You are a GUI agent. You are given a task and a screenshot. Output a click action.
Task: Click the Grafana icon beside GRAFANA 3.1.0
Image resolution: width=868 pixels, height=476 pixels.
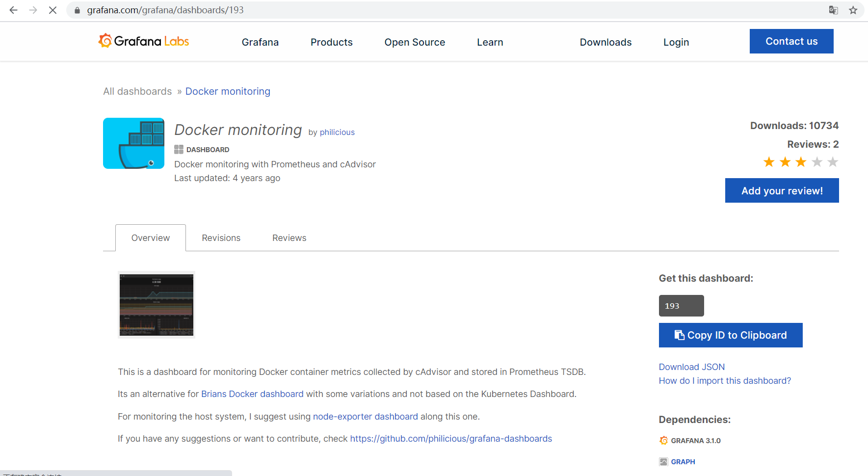tap(663, 440)
